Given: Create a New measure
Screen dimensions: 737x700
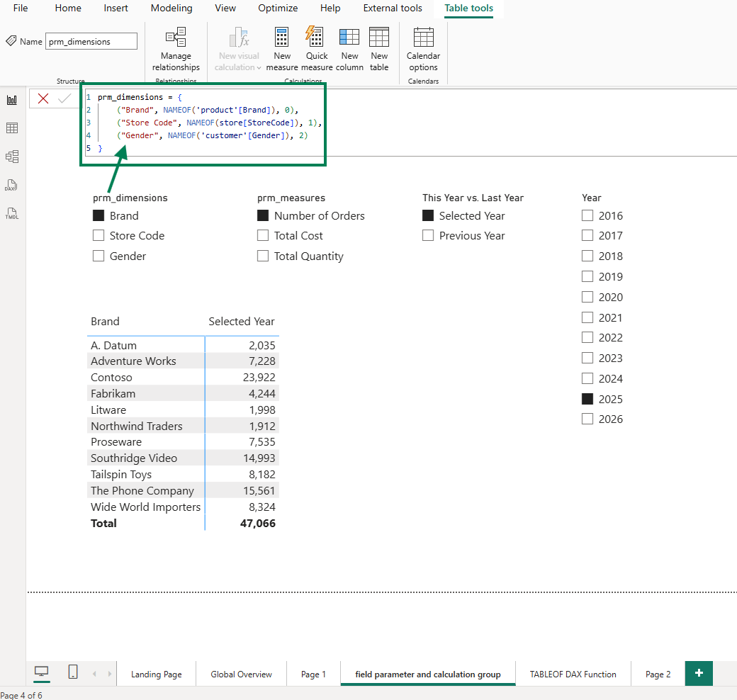Looking at the screenshot, I should [x=281, y=49].
